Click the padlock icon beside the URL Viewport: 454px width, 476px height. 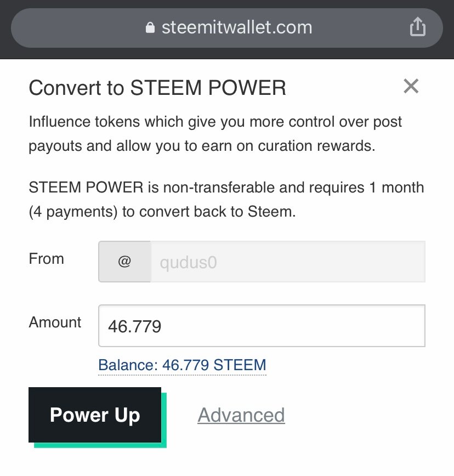tap(150, 28)
